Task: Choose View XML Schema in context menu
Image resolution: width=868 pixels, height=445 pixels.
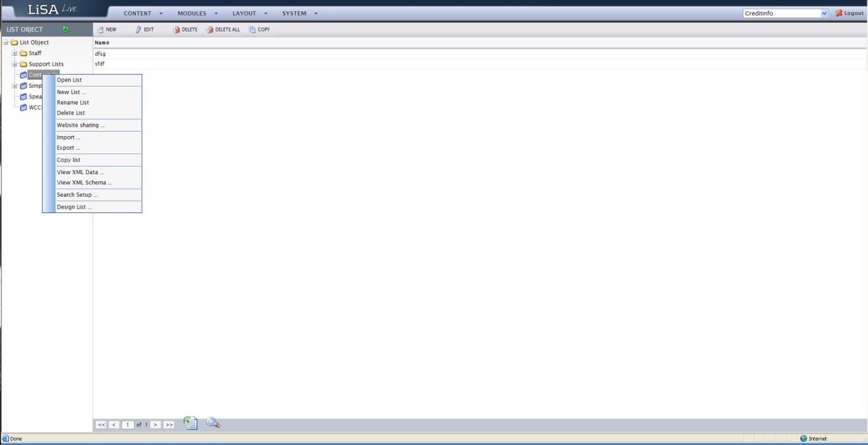Action: click(84, 183)
